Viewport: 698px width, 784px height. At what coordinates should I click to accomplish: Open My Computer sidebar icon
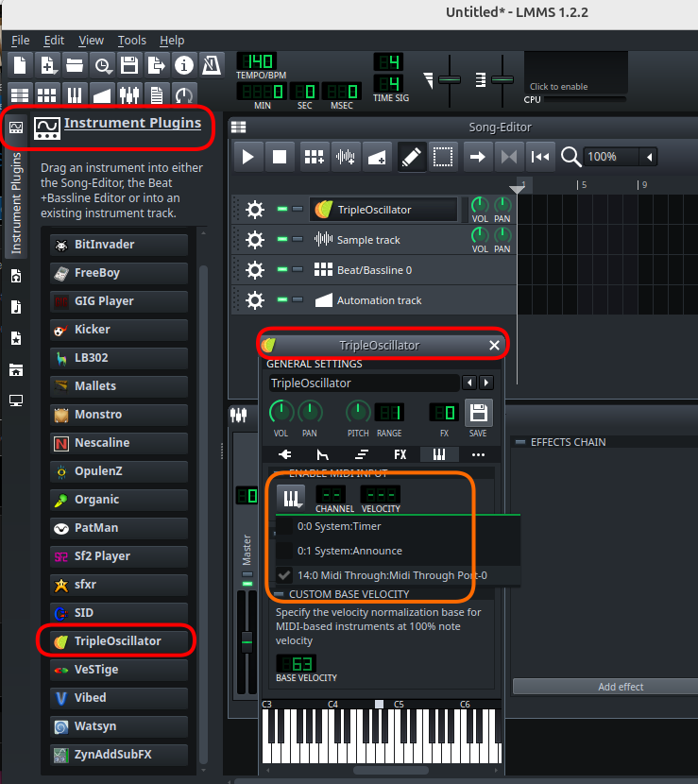(16, 401)
